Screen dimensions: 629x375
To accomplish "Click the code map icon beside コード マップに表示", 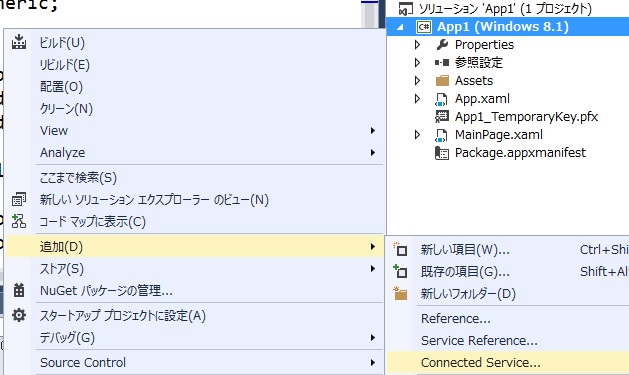I will pyautogui.click(x=19, y=221).
